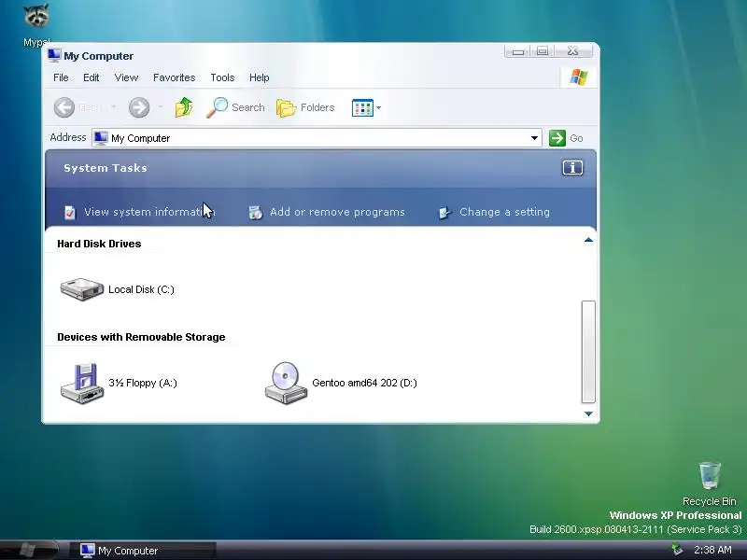
Task: Click View system information link
Action: pos(149,212)
